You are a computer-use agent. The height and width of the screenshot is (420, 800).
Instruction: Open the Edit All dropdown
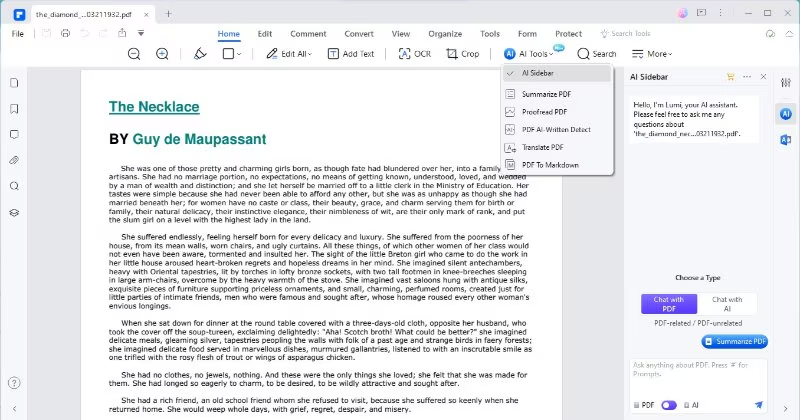289,54
